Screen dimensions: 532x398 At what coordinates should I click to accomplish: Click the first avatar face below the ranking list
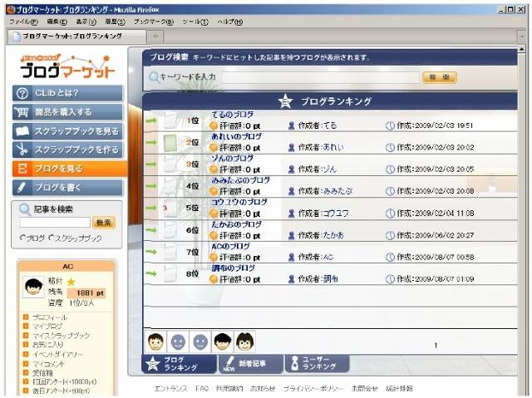[x=155, y=341]
